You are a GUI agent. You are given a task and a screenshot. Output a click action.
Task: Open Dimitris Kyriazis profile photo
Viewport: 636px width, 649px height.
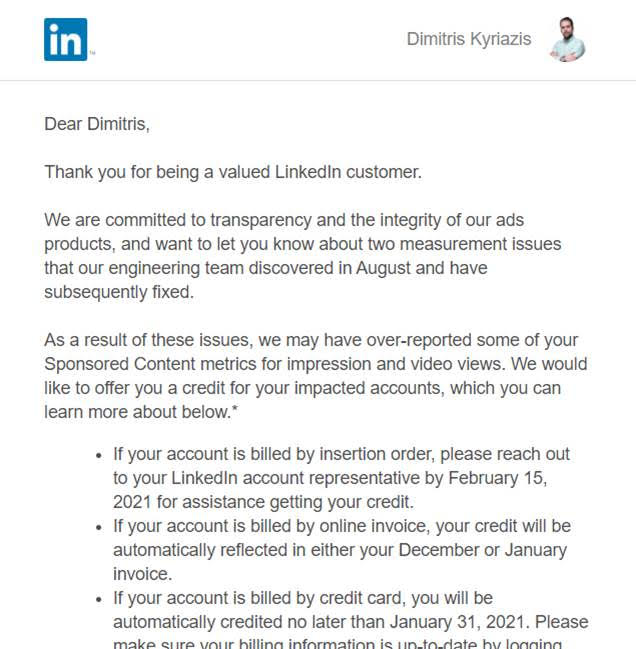click(567, 40)
